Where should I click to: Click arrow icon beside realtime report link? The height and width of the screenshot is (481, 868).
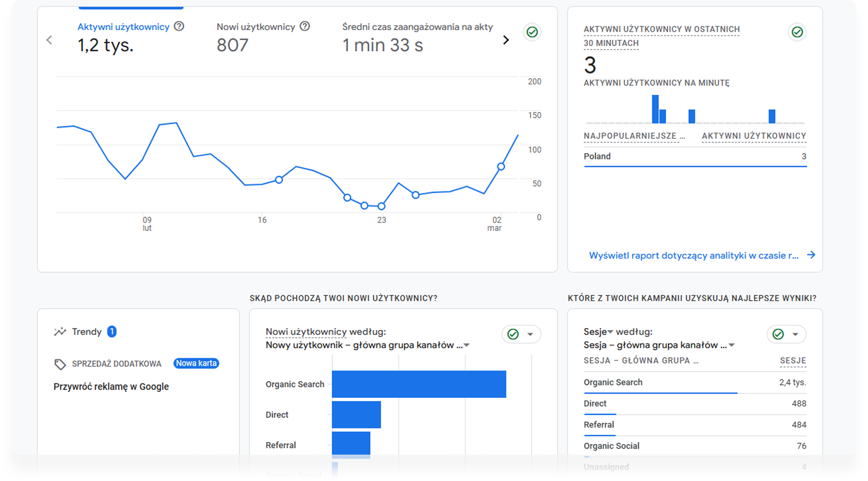(x=811, y=255)
